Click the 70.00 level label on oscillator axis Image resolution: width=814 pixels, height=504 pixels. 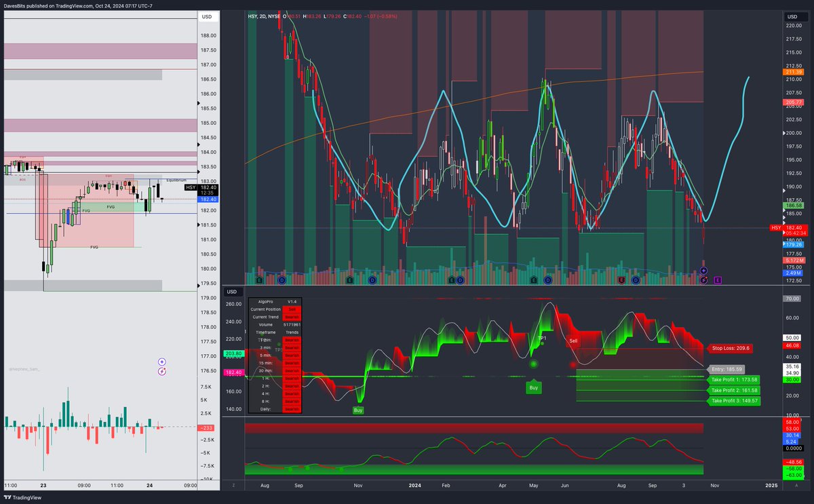[792, 298]
